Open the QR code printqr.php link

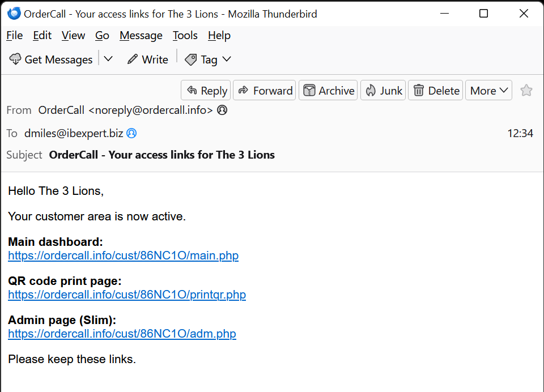[127, 295]
